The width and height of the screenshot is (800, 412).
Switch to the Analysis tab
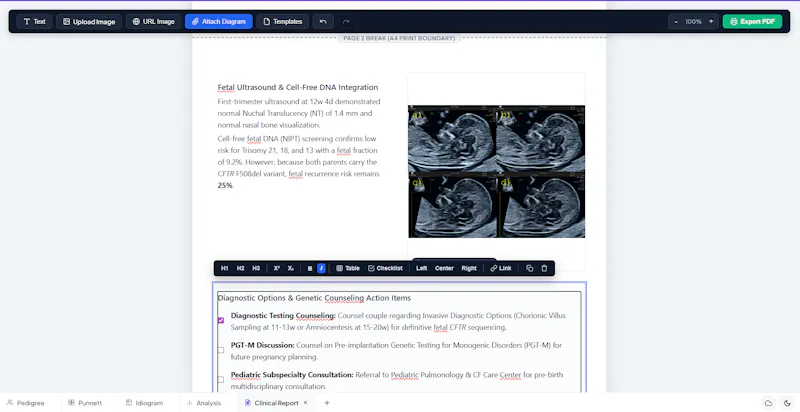204,403
